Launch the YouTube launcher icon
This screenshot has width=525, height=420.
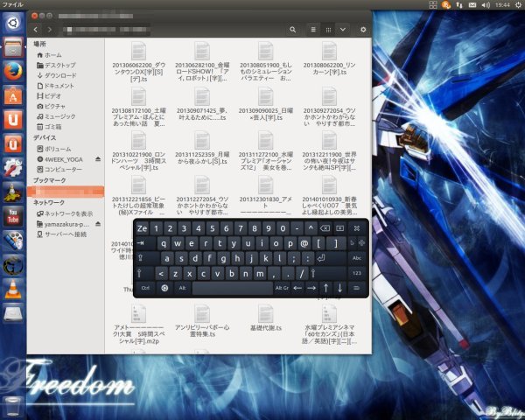(13, 216)
